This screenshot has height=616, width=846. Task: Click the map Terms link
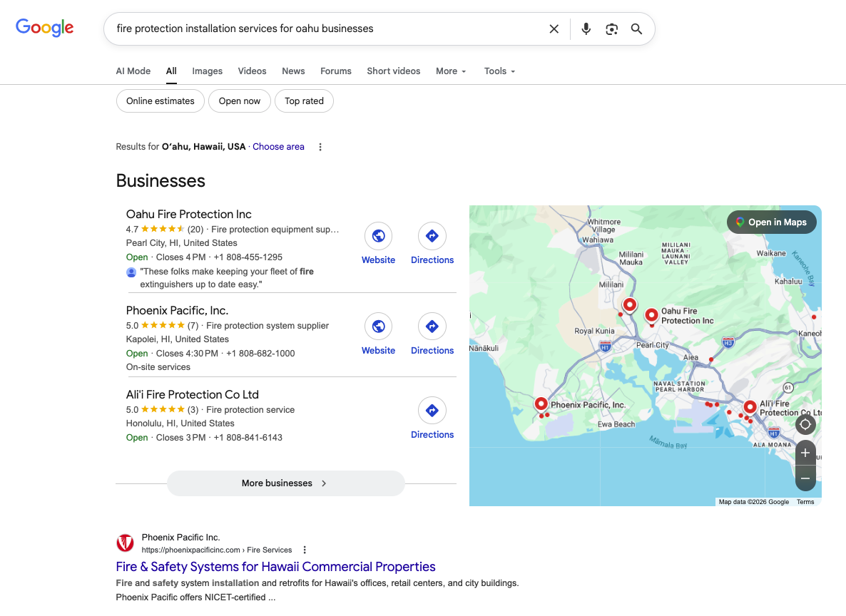coord(805,502)
